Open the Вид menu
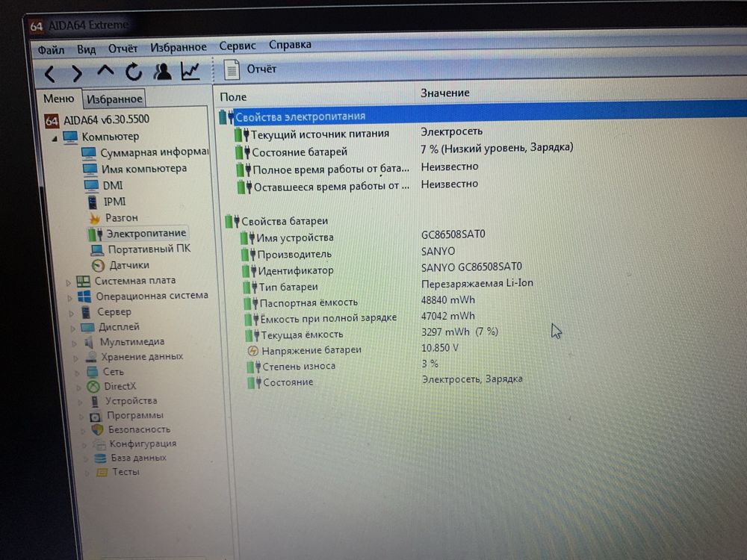747x560 pixels. [x=86, y=49]
